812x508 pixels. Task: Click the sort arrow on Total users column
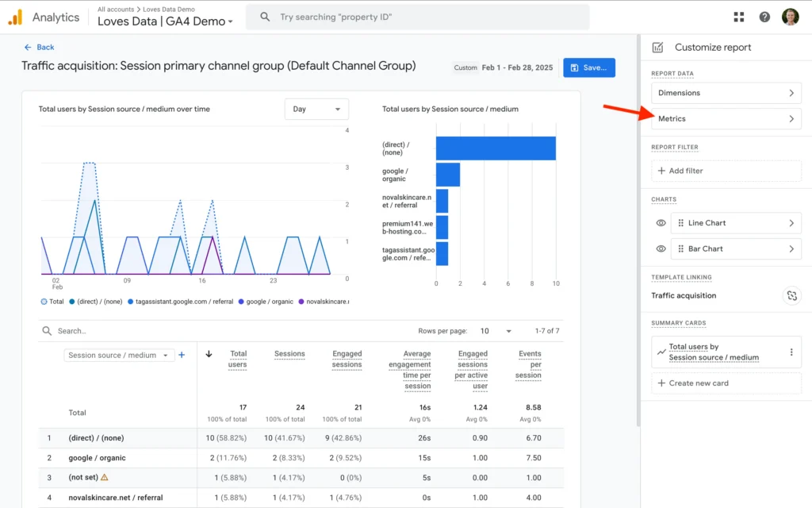tap(207, 354)
